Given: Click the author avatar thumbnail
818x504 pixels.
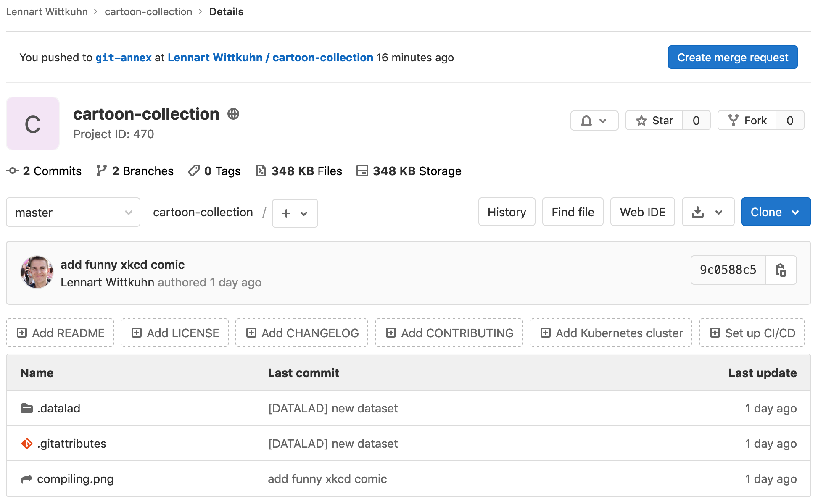Looking at the screenshot, I should pos(37,272).
